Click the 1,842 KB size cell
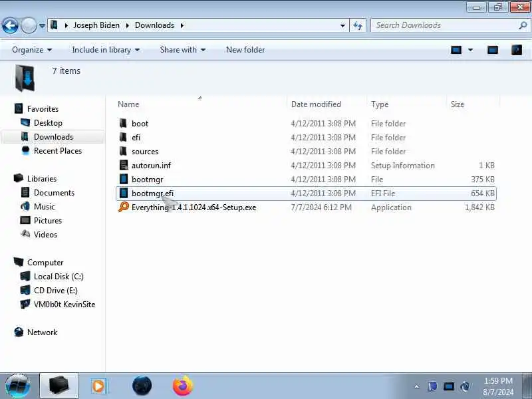Screen dimensions: 532x399 click(x=479, y=207)
